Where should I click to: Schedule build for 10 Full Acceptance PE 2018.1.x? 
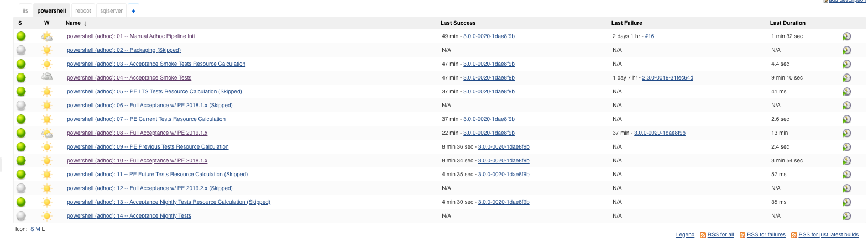(x=846, y=161)
